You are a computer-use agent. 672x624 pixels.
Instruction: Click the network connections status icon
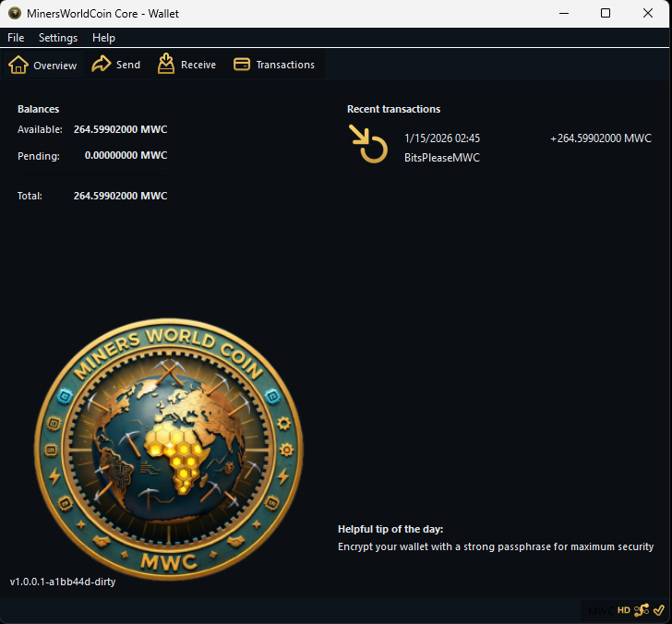click(x=642, y=610)
